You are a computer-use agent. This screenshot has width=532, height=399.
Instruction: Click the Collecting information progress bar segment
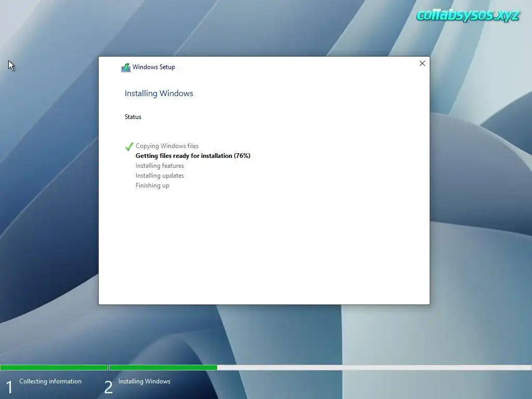[x=54, y=367]
